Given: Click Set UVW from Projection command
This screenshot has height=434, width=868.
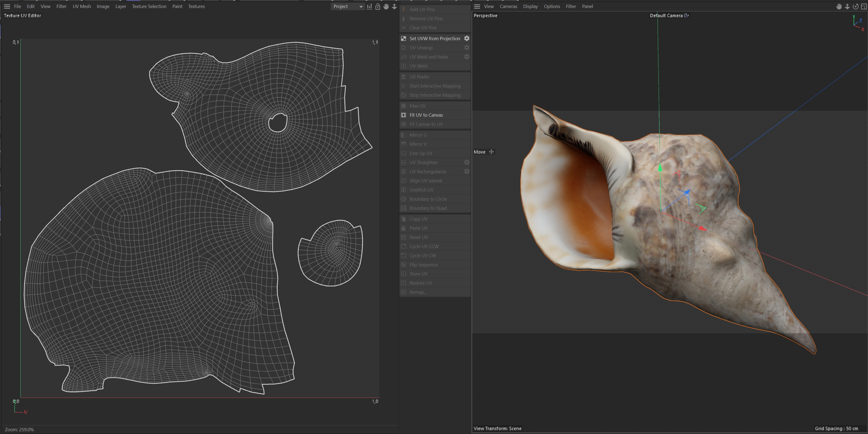Looking at the screenshot, I should (434, 39).
